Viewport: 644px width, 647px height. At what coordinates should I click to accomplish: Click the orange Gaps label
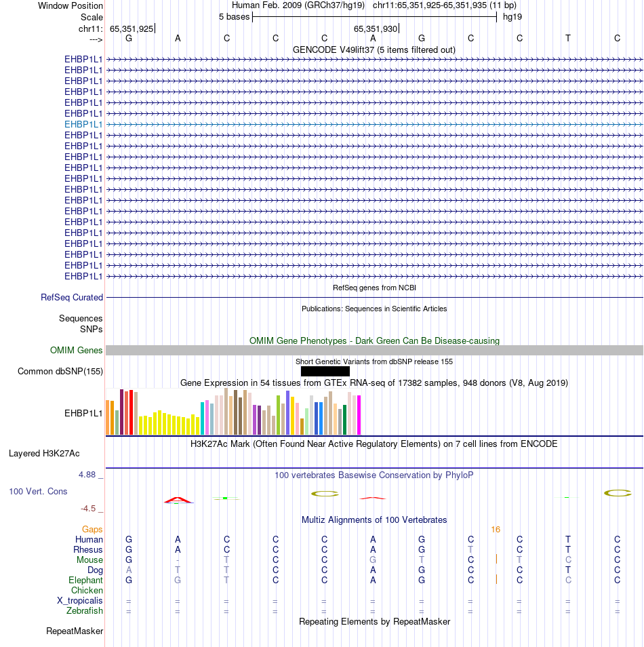click(x=92, y=530)
